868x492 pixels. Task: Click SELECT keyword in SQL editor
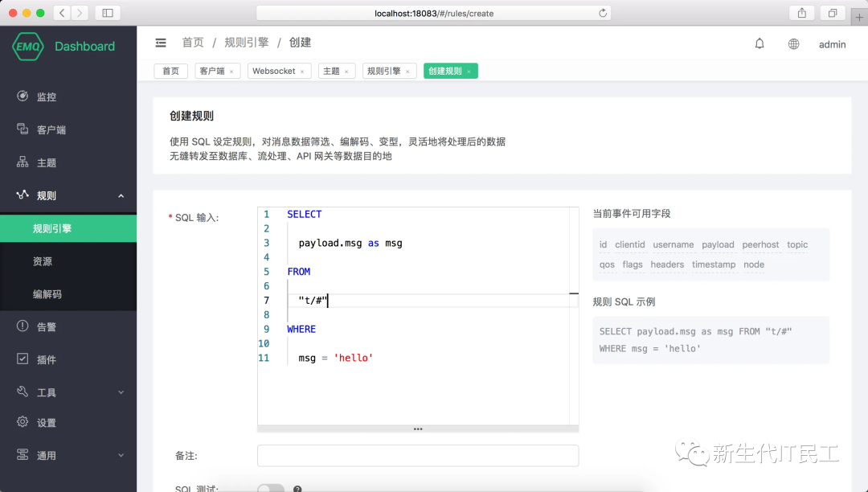pos(304,214)
